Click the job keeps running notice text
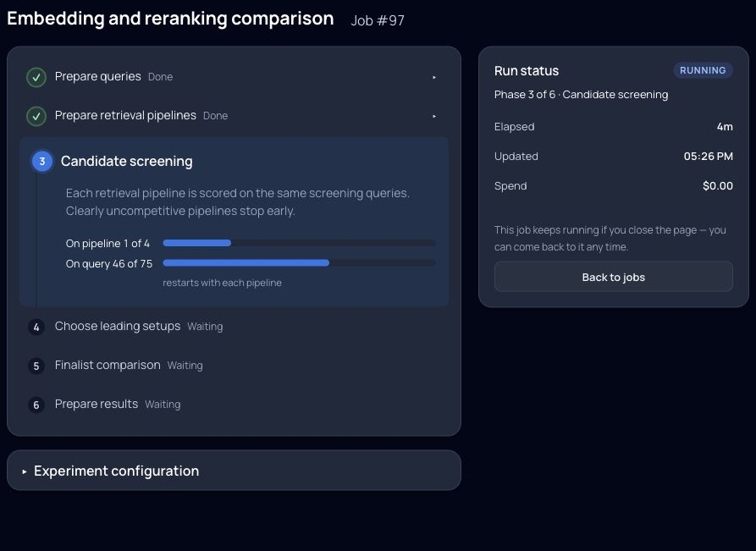Viewport: 756px width, 551px height. pos(610,238)
